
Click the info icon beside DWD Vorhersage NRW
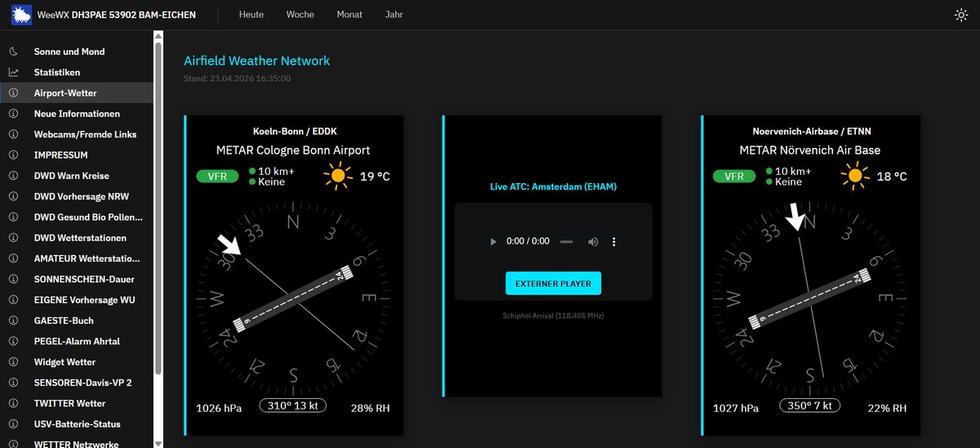tap(13, 196)
